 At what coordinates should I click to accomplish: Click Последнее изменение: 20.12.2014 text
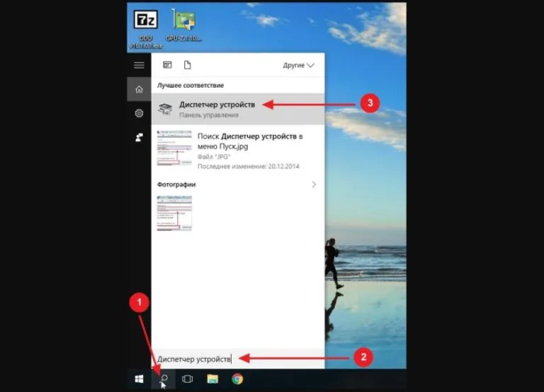(x=249, y=166)
